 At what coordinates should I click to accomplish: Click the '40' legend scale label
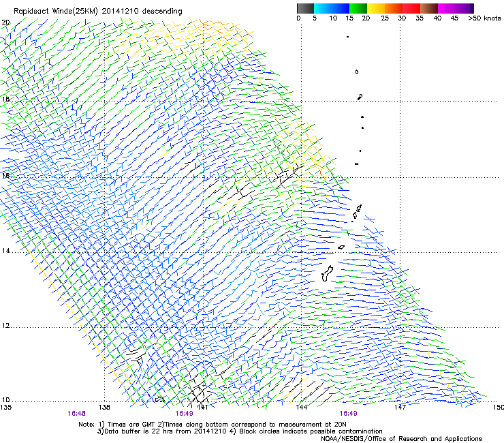[x=437, y=18]
